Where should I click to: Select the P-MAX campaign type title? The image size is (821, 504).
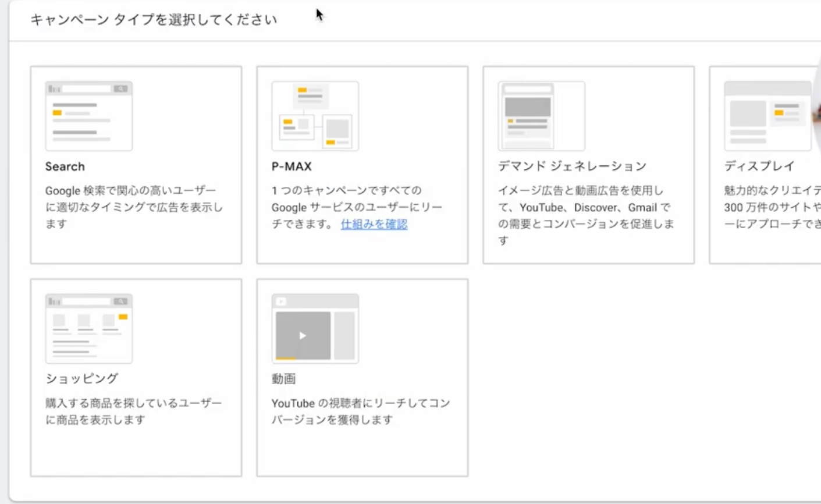(x=292, y=166)
